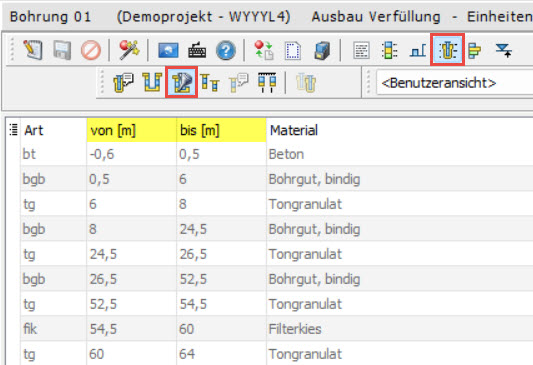Click the 'Art' column header
This screenshot has width=533, height=365.
[53, 130]
